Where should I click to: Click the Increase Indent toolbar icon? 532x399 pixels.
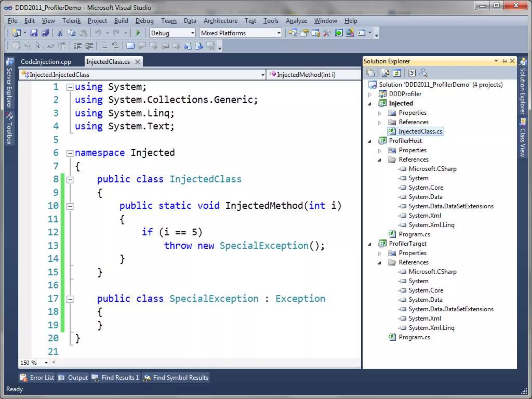(89, 46)
